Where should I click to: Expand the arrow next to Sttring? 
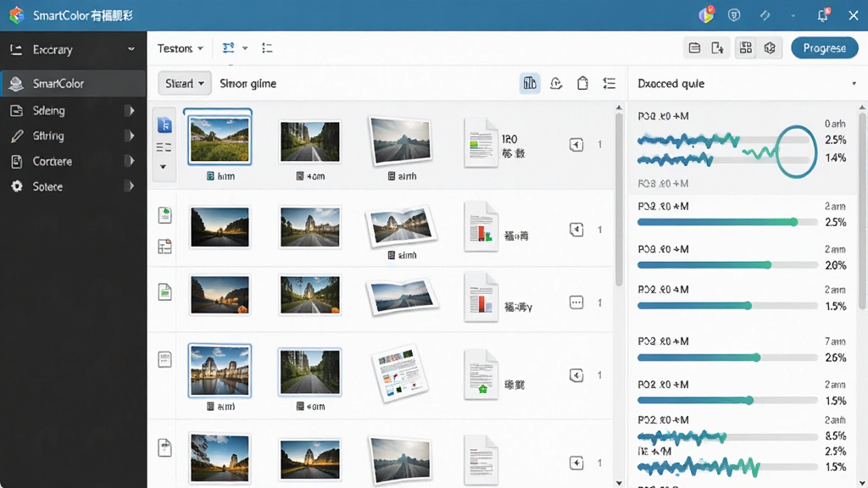pyautogui.click(x=131, y=136)
